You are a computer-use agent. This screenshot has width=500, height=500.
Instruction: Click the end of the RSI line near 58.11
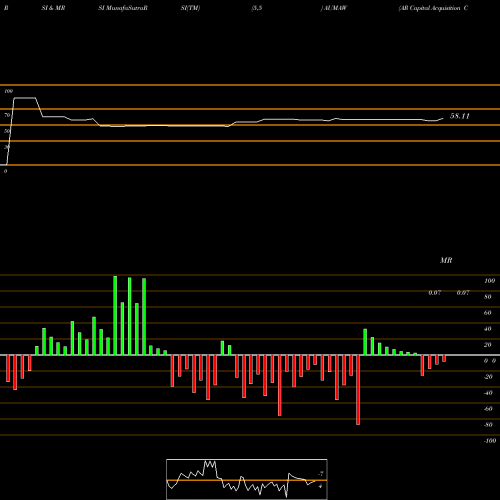tap(443, 118)
